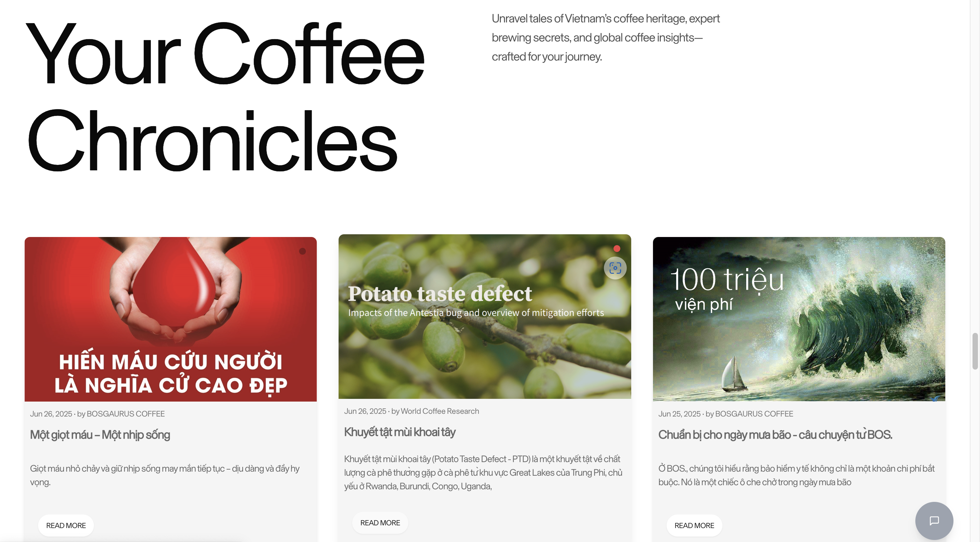Image resolution: width=980 pixels, height=542 pixels.
Task: Open the chat bubble widget
Action: tap(934, 520)
